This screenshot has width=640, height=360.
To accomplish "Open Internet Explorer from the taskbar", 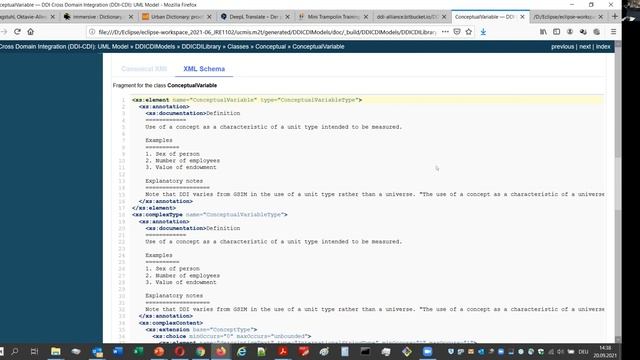I will [242, 351].
